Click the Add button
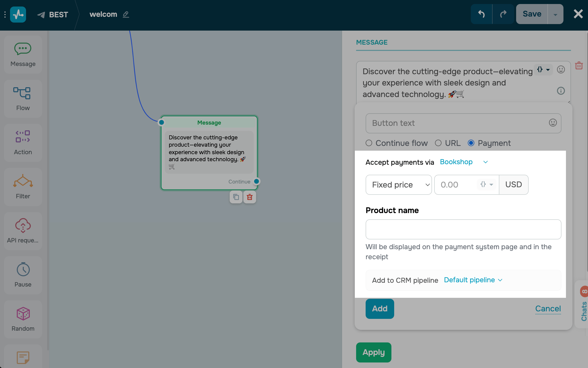The height and width of the screenshot is (368, 588). pyautogui.click(x=380, y=309)
